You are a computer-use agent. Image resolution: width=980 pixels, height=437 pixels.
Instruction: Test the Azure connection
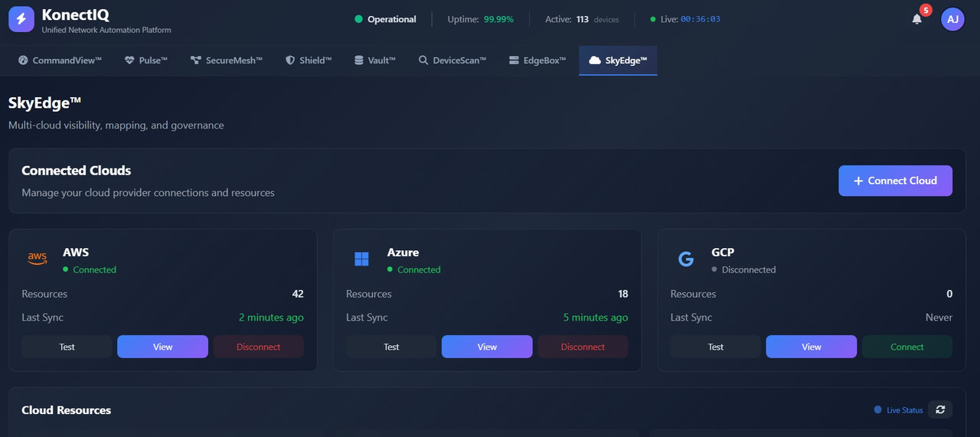pyautogui.click(x=391, y=347)
